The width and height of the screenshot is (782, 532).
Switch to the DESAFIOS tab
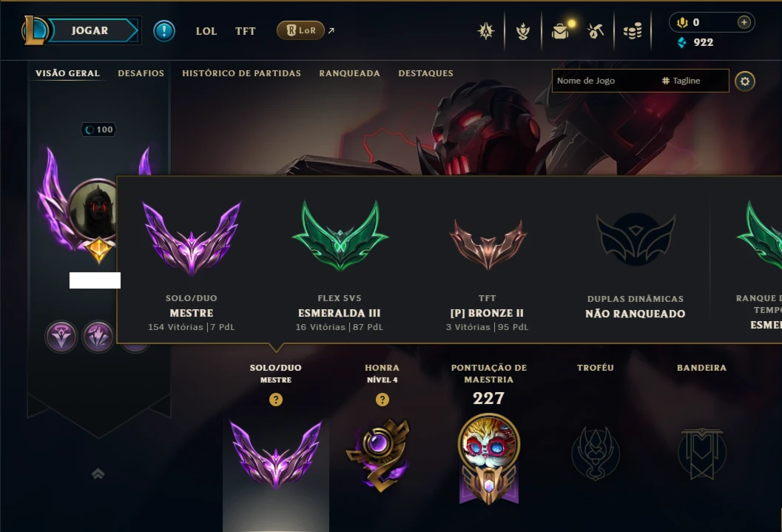point(141,73)
